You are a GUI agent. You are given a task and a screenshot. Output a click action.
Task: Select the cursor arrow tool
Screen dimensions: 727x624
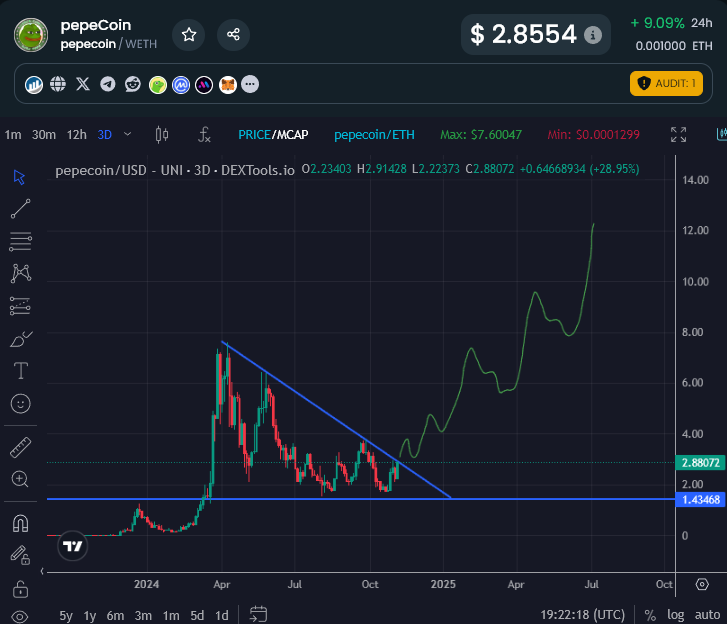[x=19, y=177]
